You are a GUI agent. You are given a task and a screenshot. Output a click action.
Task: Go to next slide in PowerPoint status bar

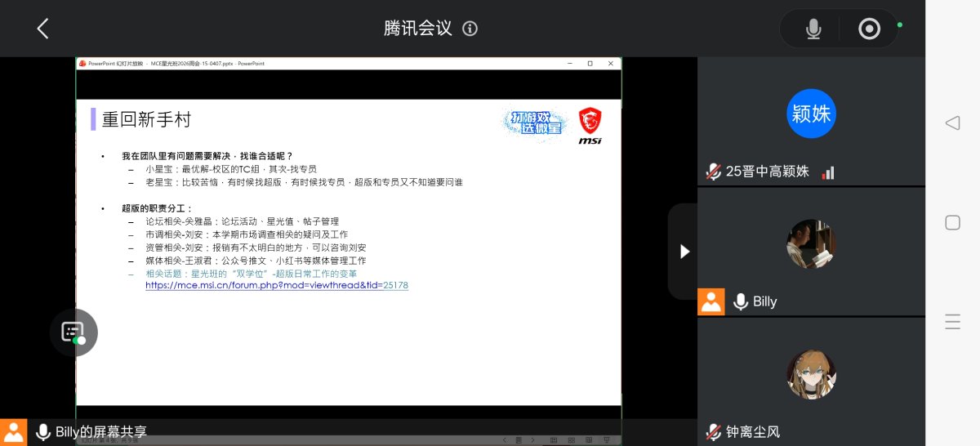coord(532,439)
